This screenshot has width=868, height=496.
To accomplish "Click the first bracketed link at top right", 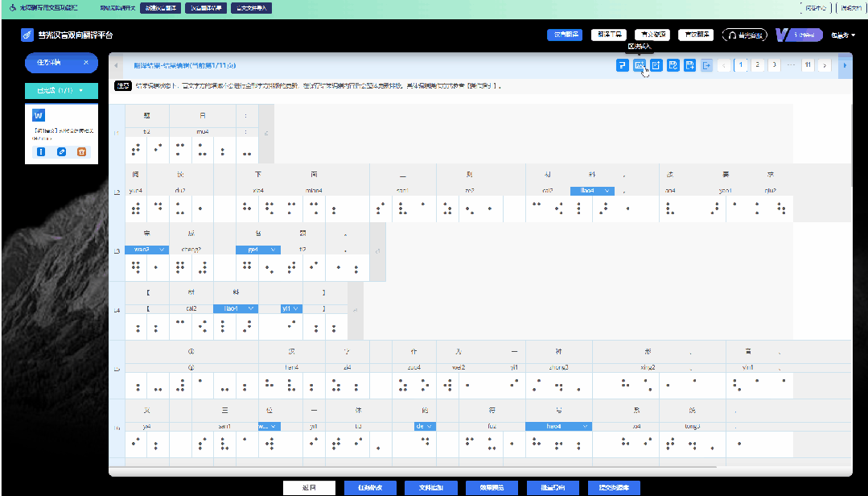I will (x=816, y=8).
